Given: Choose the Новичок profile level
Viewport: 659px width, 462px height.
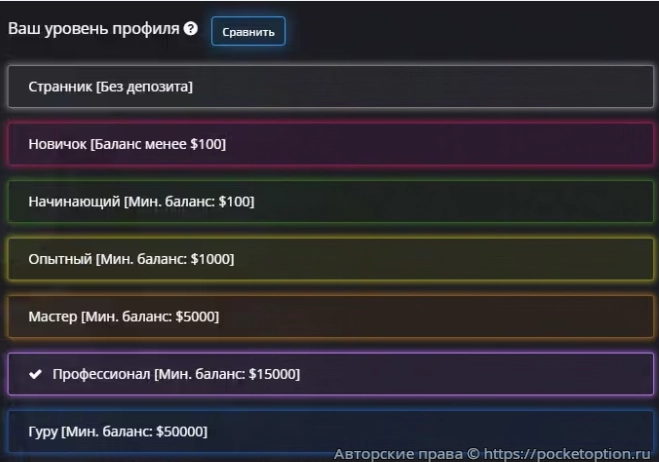Looking at the screenshot, I should pos(330,144).
